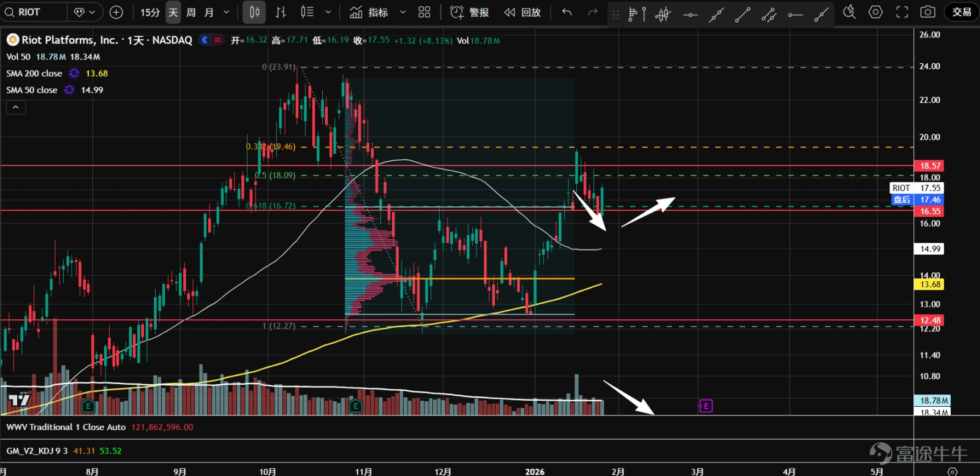Image resolution: width=980 pixels, height=476 pixels.
Task: Select the fixed range volume profile tool
Action: coord(637,13)
